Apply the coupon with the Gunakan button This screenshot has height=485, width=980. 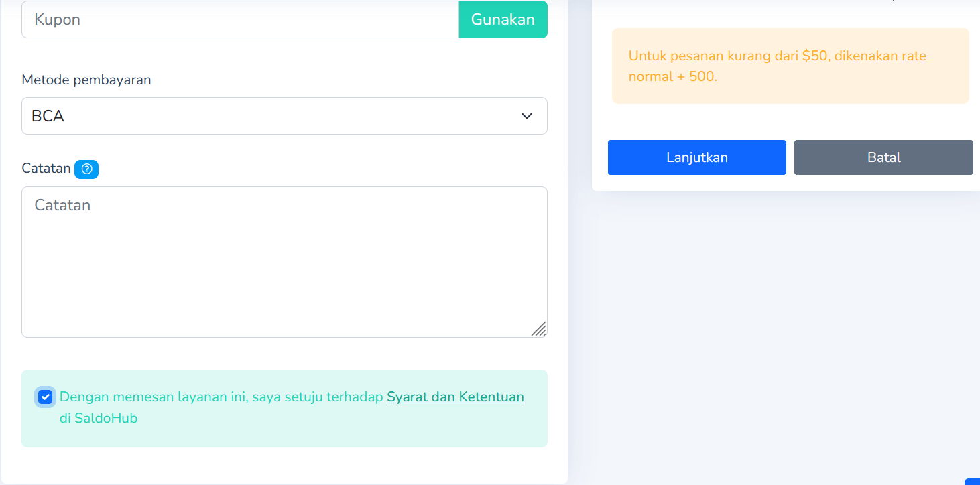(503, 19)
